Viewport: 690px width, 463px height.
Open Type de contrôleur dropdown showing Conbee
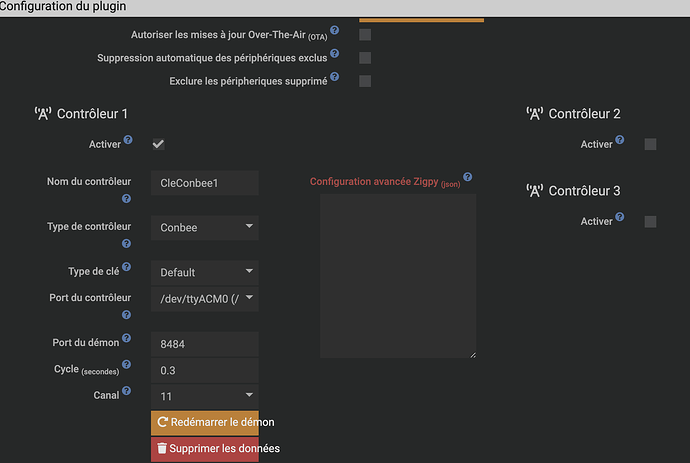pos(204,227)
